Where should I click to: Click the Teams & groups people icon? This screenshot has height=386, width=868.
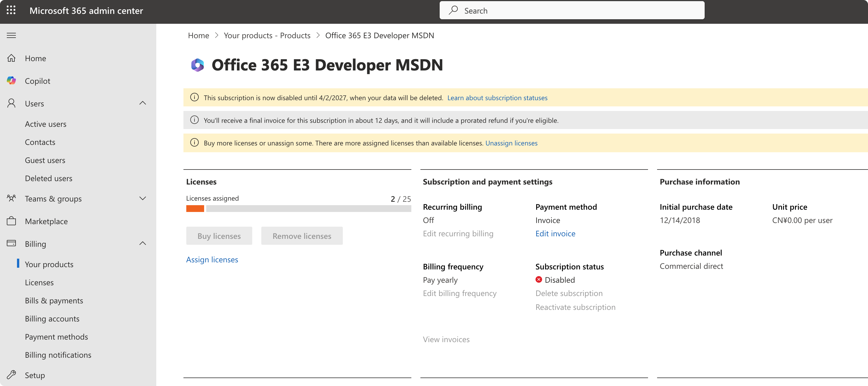pos(11,198)
